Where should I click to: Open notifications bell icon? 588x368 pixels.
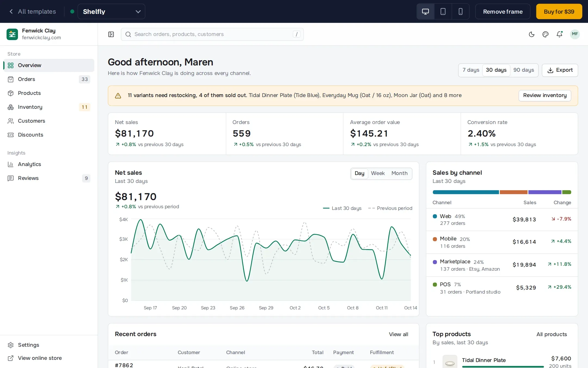[x=559, y=34]
